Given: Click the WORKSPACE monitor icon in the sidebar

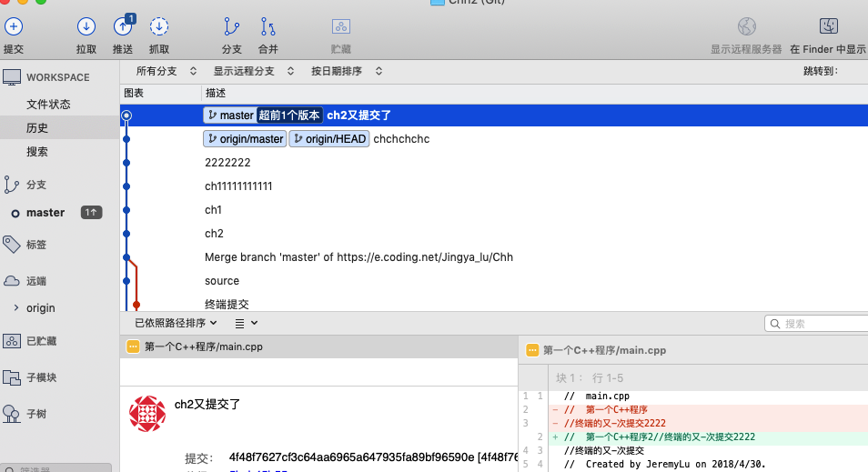Looking at the screenshot, I should click(x=12, y=77).
